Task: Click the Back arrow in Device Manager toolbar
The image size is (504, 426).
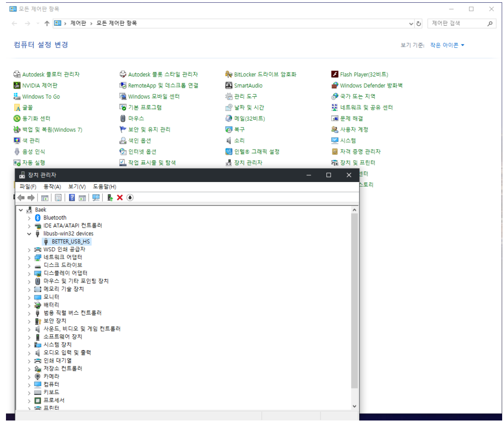Action: [x=21, y=198]
